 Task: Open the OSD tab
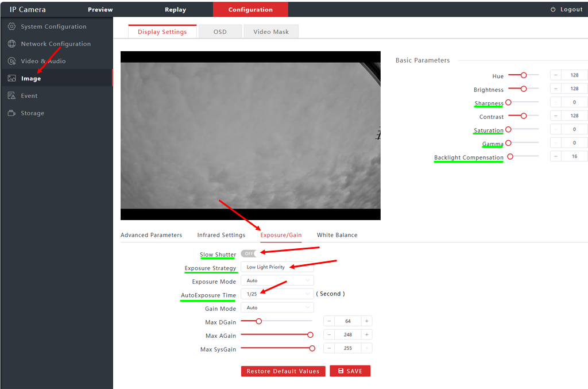(x=220, y=32)
